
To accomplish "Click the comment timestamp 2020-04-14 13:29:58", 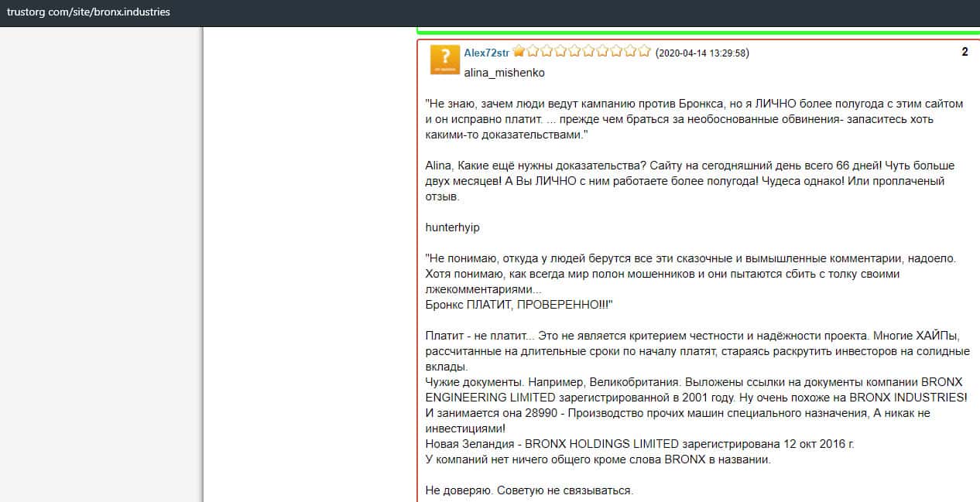I will point(702,53).
